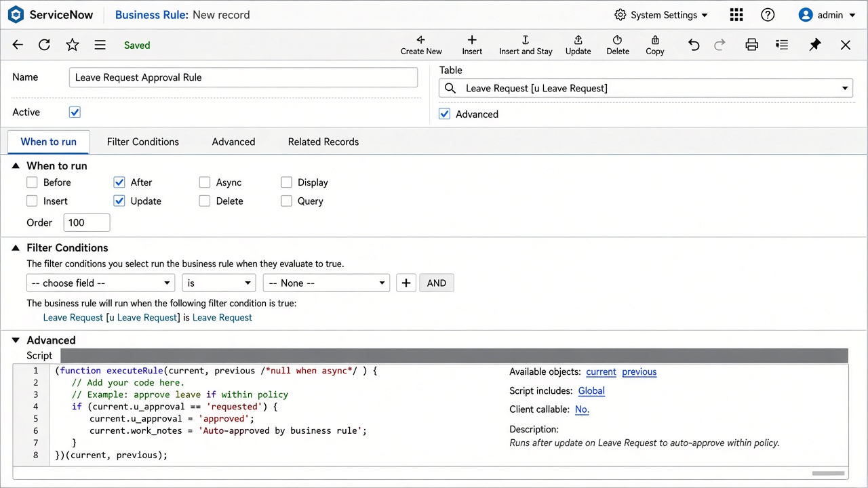Viewport: 868px width, 488px height.
Task: Uncheck the Active checkbox
Action: pyautogui.click(x=75, y=113)
